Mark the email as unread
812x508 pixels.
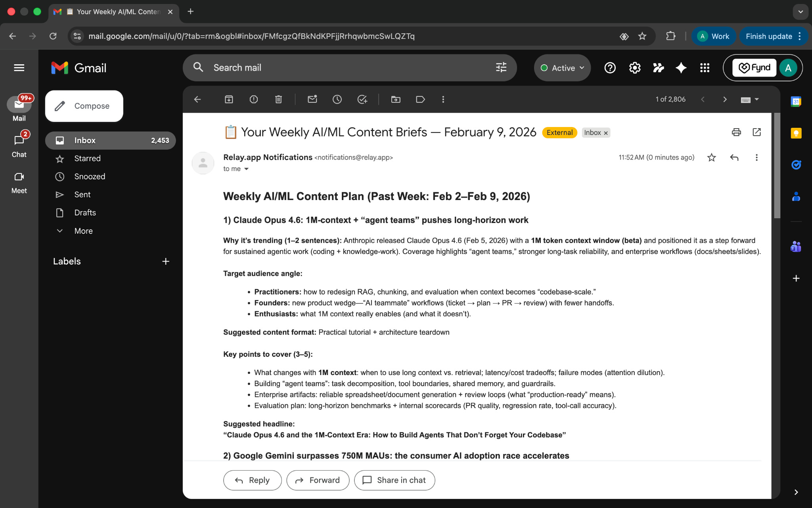312,99
